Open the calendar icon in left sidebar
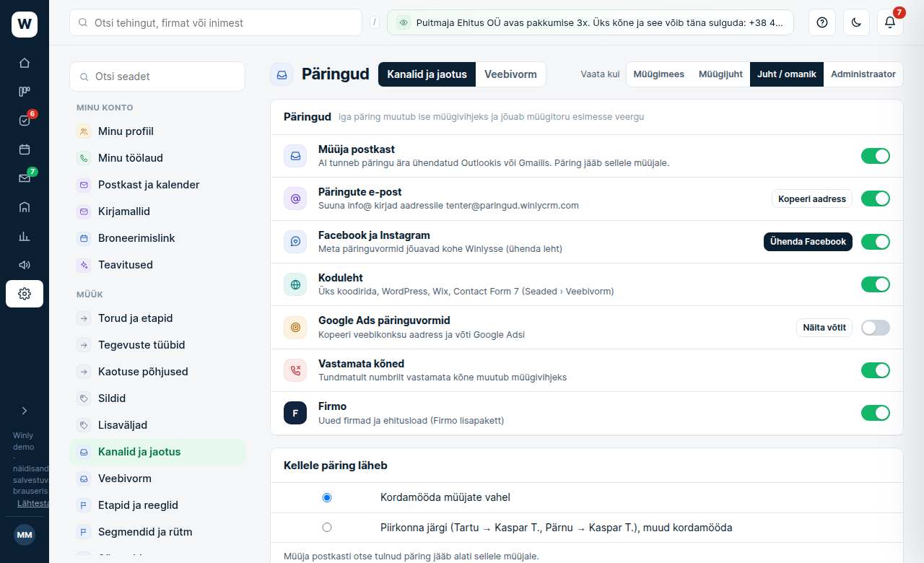The image size is (924, 563). (25, 149)
